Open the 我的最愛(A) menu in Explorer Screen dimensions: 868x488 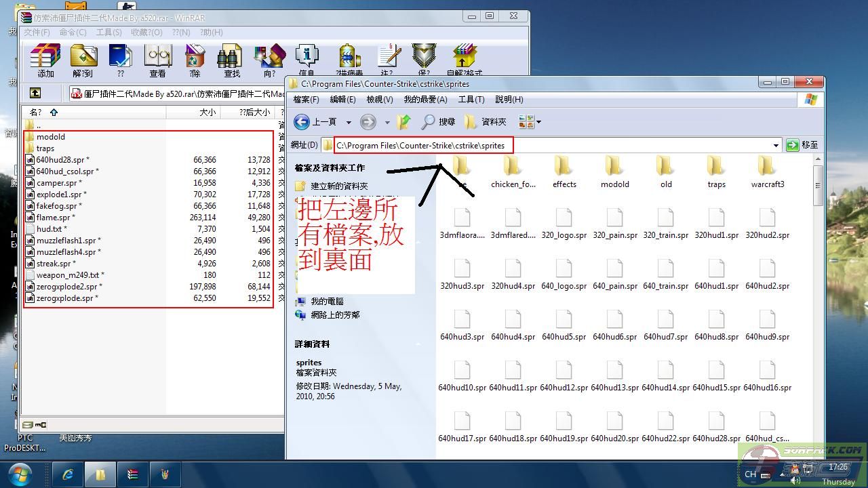coord(425,99)
